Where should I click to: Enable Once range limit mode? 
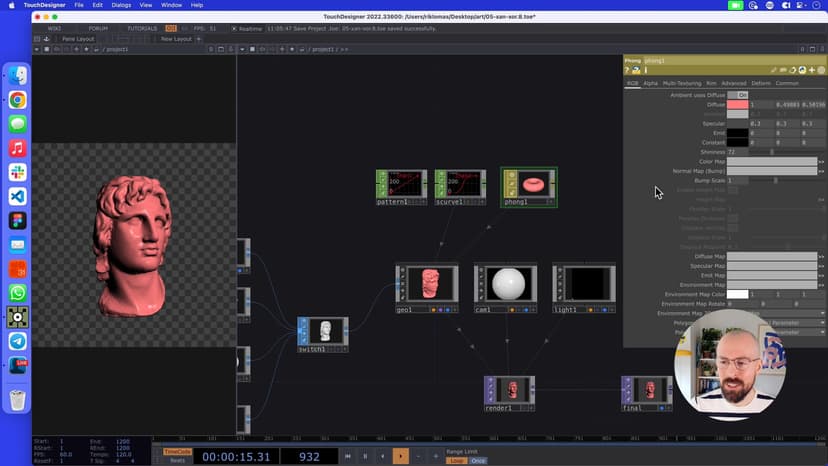pos(478,461)
